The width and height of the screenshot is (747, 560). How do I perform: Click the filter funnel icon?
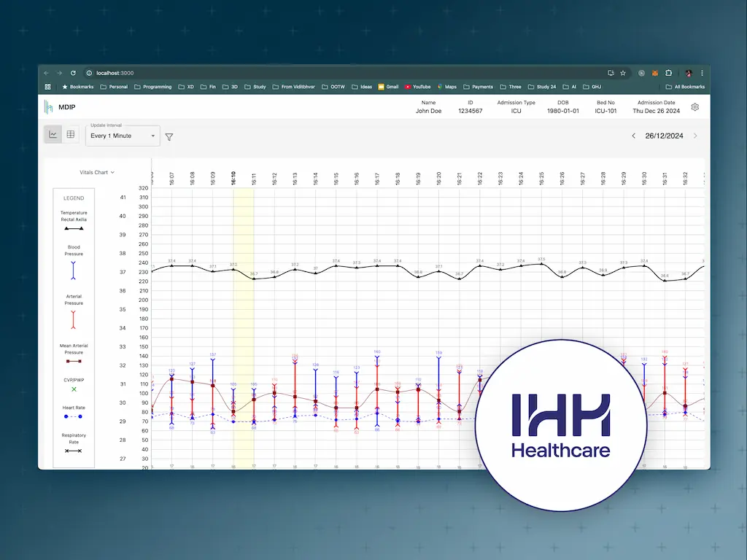tap(169, 136)
